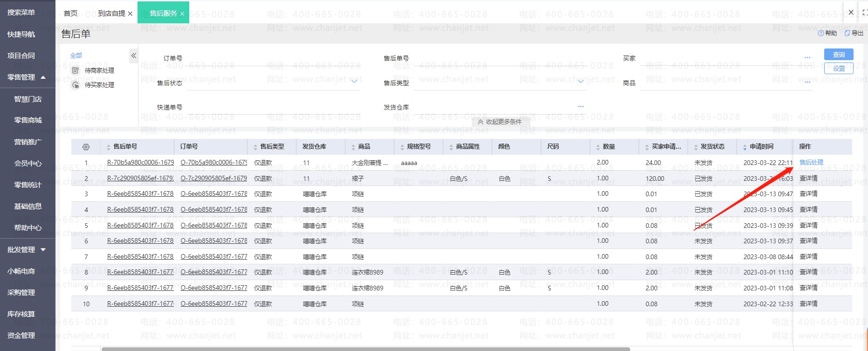Image resolution: width=868 pixels, height=351 pixels.
Task: Click the sort icon beside 商品 column header
Action: pos(353,147)
